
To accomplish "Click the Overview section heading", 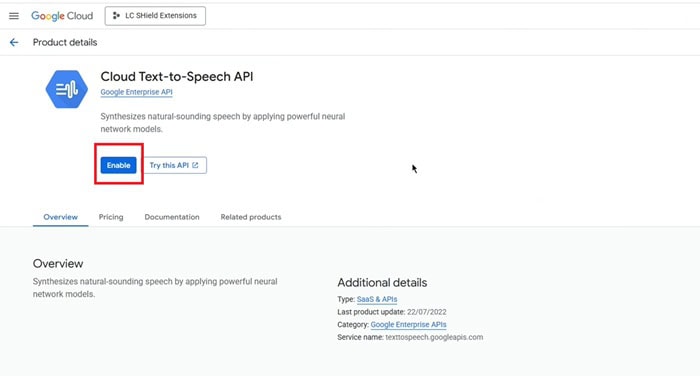I will click(x=58, y=263).
